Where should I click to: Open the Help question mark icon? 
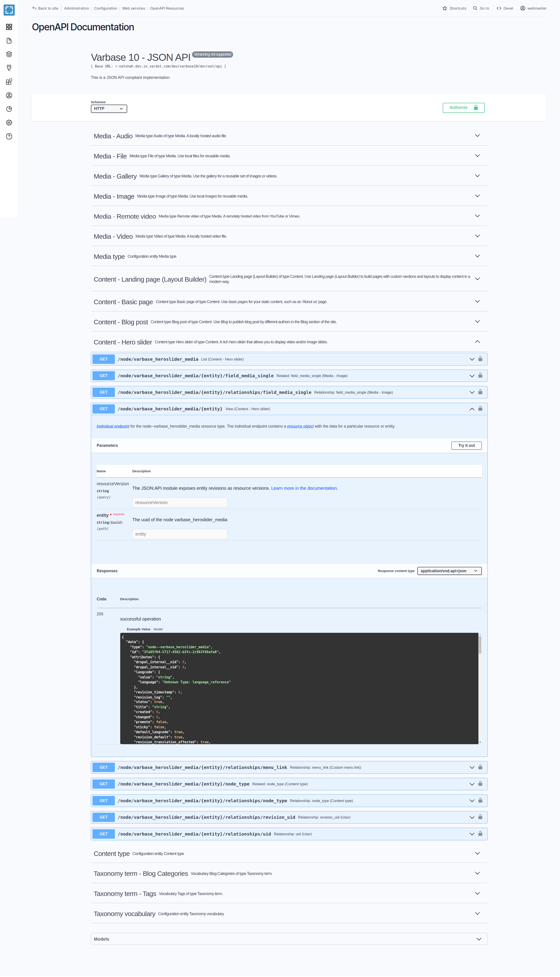(x=9, y=137)
